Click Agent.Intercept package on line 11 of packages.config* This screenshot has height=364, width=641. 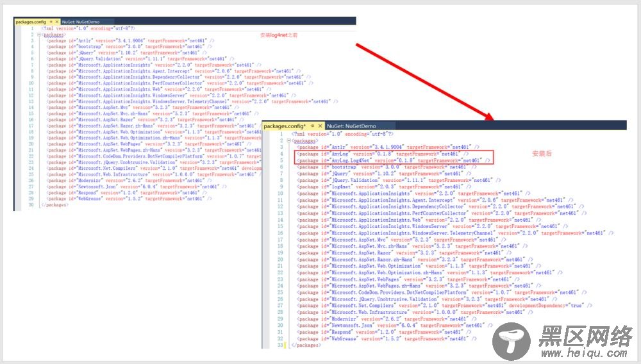click(x=435, y=200)
